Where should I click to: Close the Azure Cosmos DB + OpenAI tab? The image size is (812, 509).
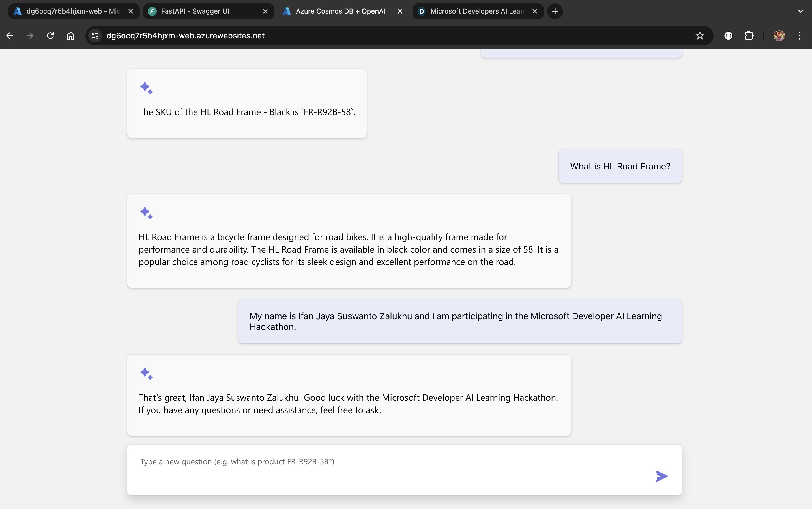(x=400, y=11)
